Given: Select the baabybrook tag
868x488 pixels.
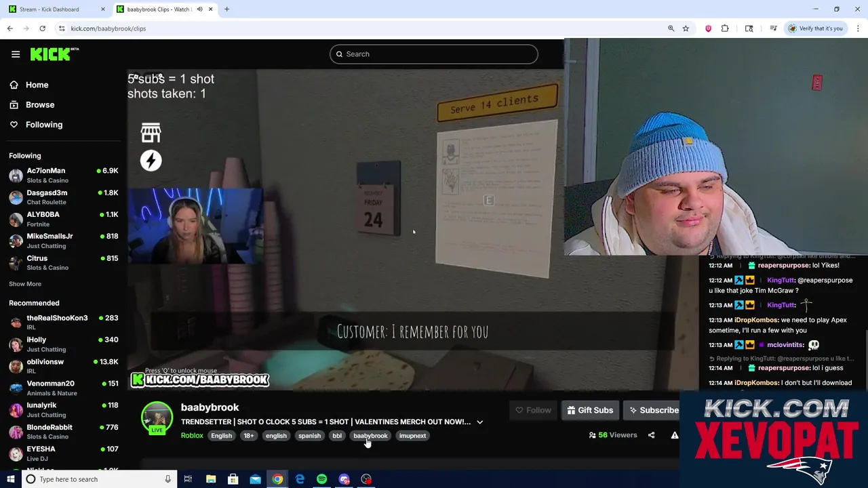Looking at the screenshot, I should pyautogui.click(x=370, y=436).
